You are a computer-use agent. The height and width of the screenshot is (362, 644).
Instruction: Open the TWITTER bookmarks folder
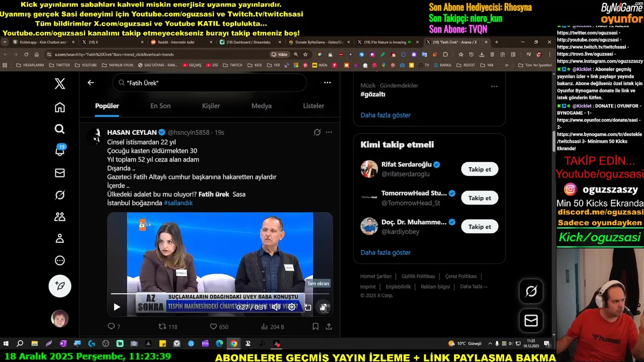pyautogui.click(x=59, y=65)
